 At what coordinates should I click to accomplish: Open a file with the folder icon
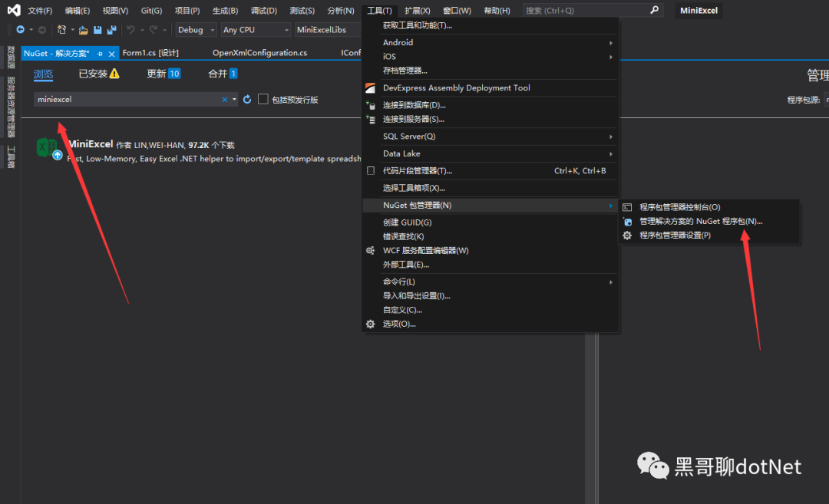point(83,30)
